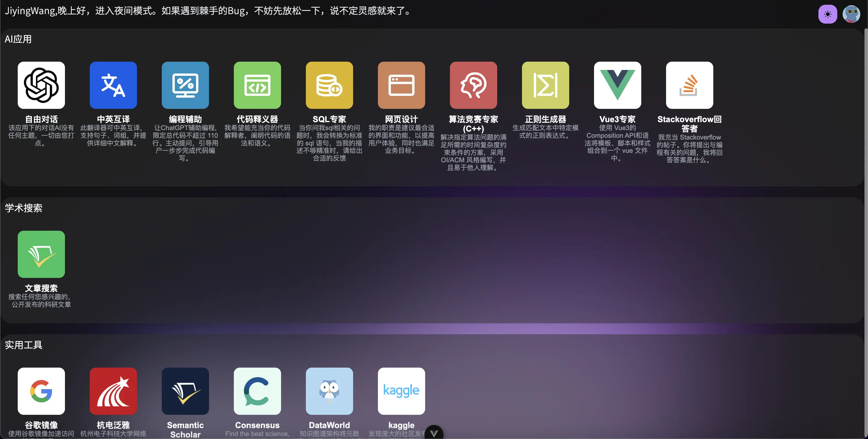Open the DataWorld owl icon
Screen dimensions: 868x439
tap(329, 391)
